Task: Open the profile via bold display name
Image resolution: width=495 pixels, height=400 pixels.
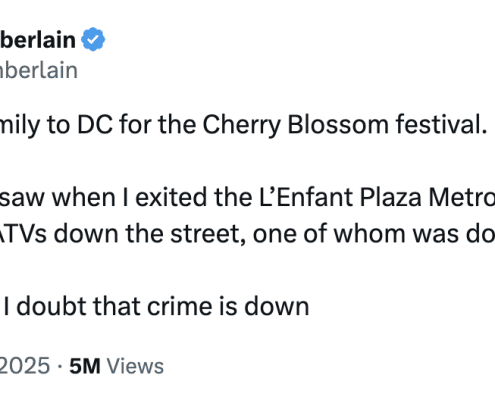Action: pos(38,40)
